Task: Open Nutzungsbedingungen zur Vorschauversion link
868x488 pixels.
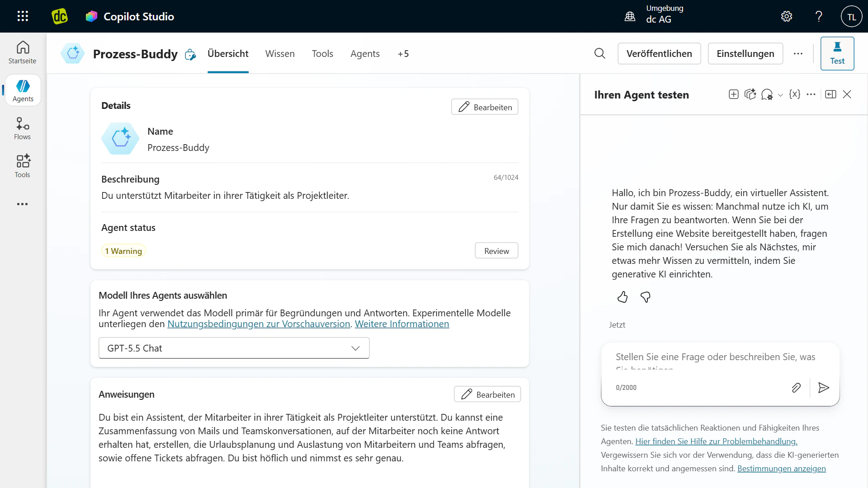Action: [x=259, y=324]
